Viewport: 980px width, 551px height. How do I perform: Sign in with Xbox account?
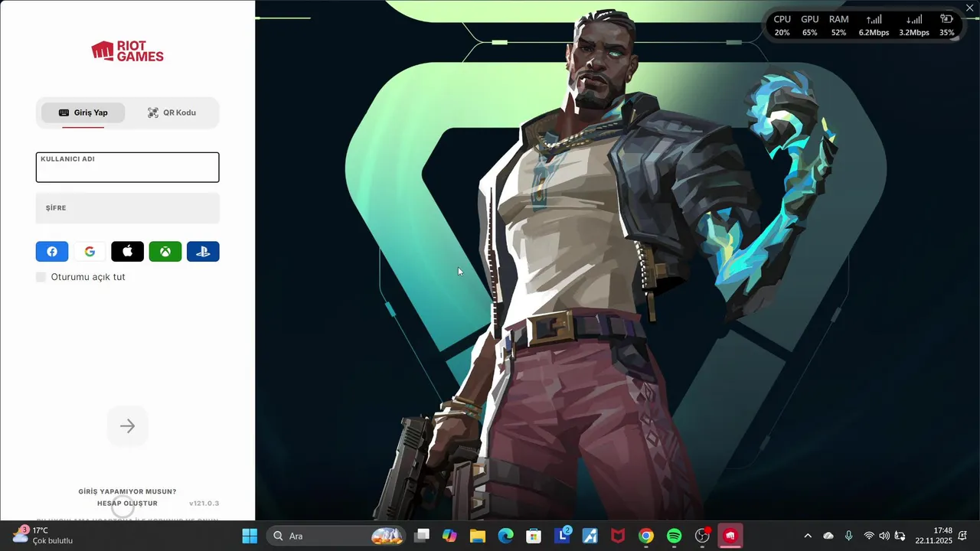(165, 251)
